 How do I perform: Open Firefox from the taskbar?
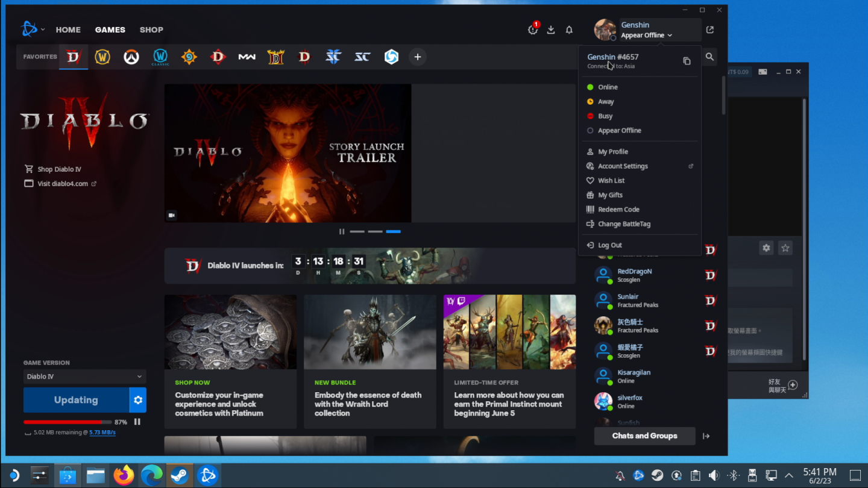124,475
